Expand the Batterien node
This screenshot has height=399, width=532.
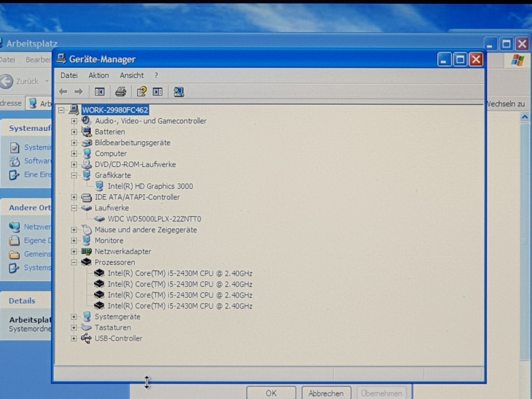pos(74,132)
